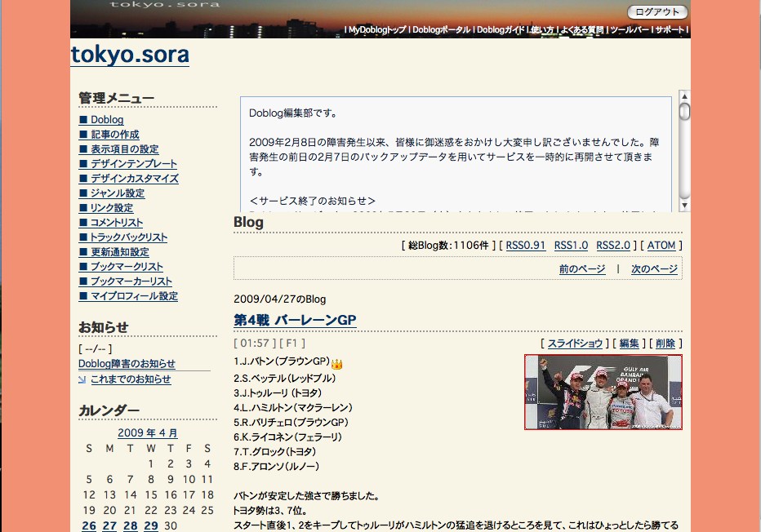Click the arrow icon beside これまでのお知らせ
Screen dimensions: 761x532
(82, 379)
